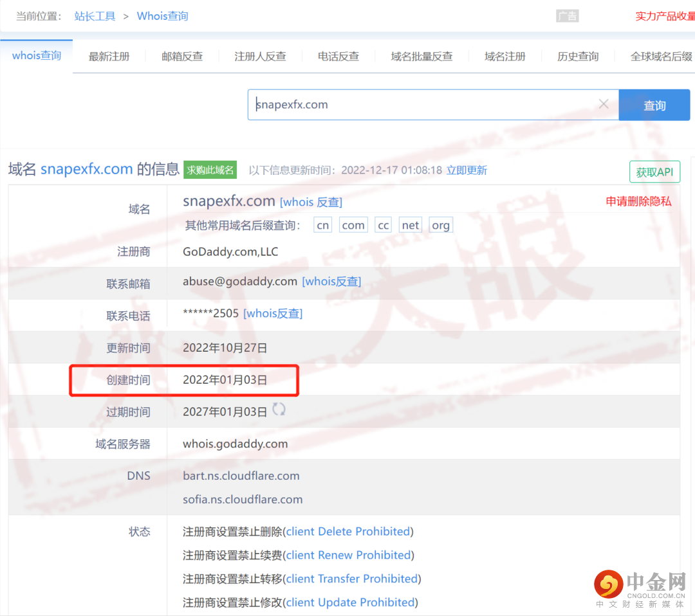
Task: Select the cc suffix option
Action: pyautogui.click(x=384, y=225)
